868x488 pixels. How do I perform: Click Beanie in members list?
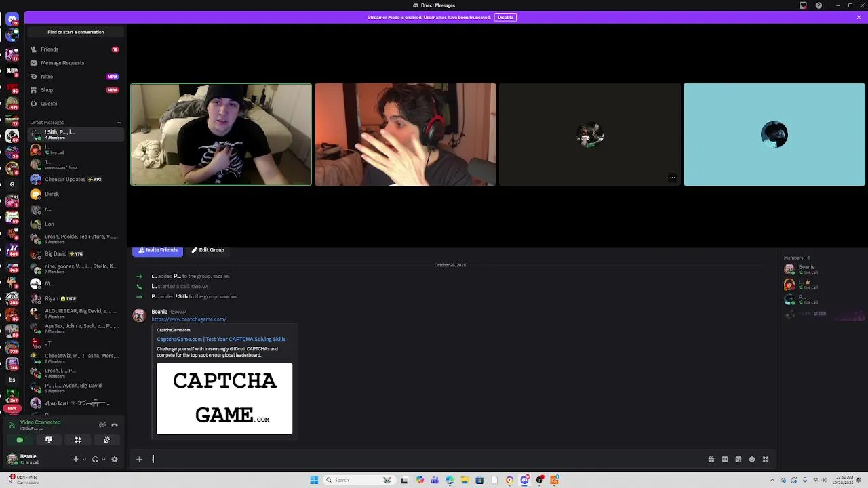[x=823, y=270]
